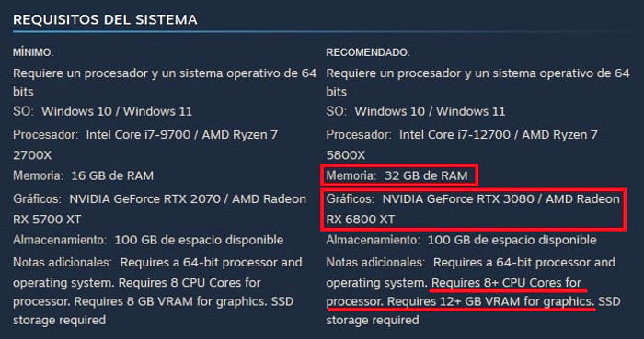
Task: Click the highlighted 32 GB de RAM entry
Action: (x=399, y=175)
